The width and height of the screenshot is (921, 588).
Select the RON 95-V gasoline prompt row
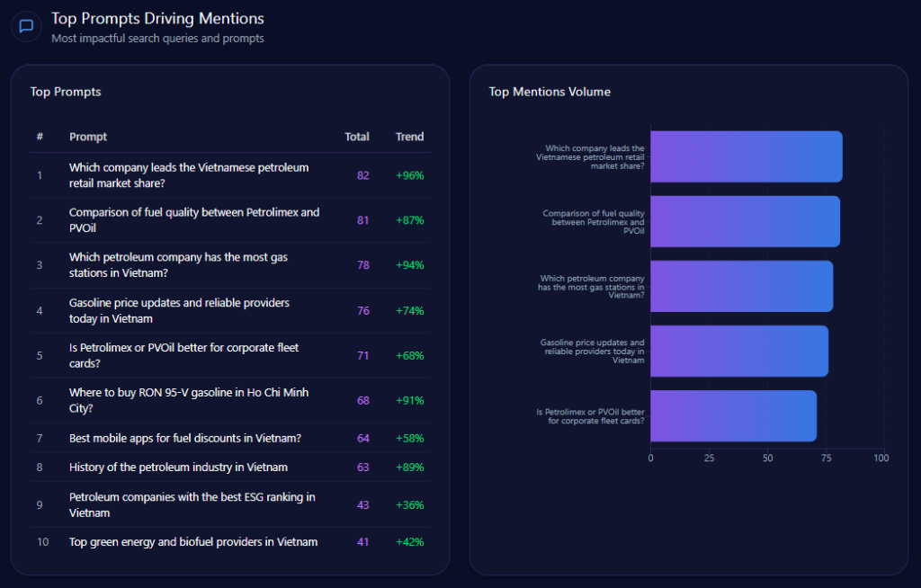tap(189, 400)
